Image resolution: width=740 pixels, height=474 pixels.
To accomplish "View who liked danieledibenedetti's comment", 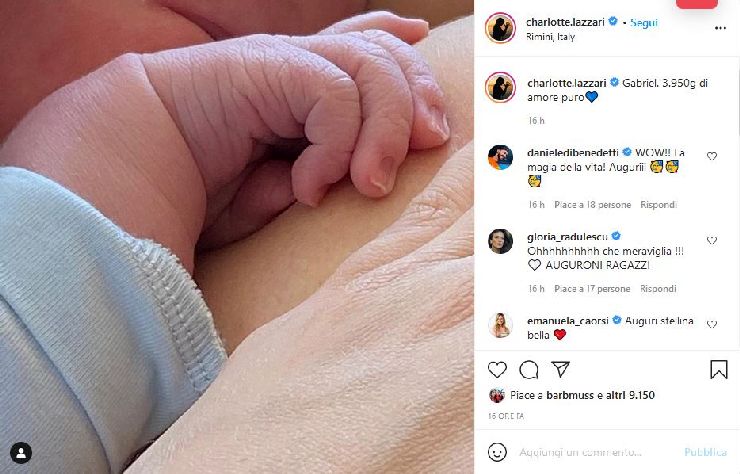I will [x=592, y=204].
